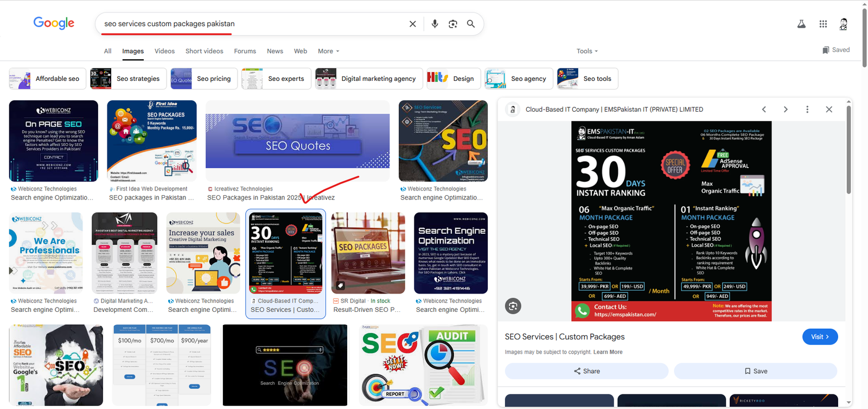Open the Learn More copyright link

coord(608,352)
